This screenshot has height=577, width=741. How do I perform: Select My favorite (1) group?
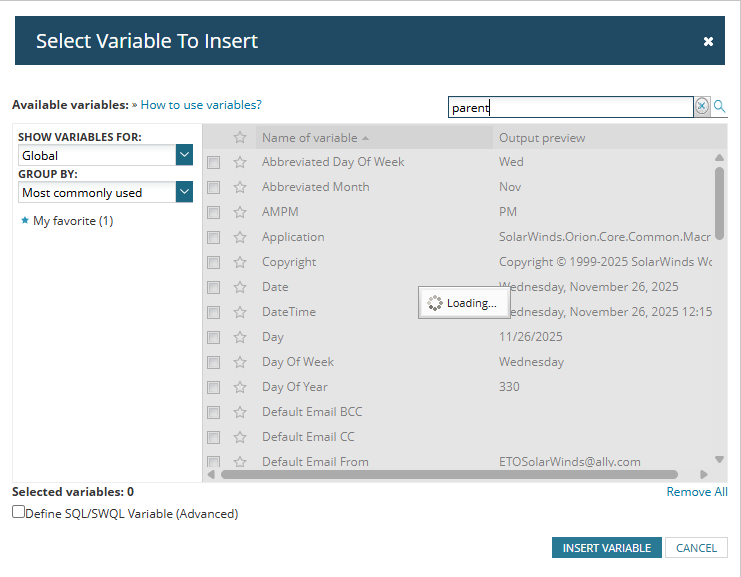pos(73,221)
